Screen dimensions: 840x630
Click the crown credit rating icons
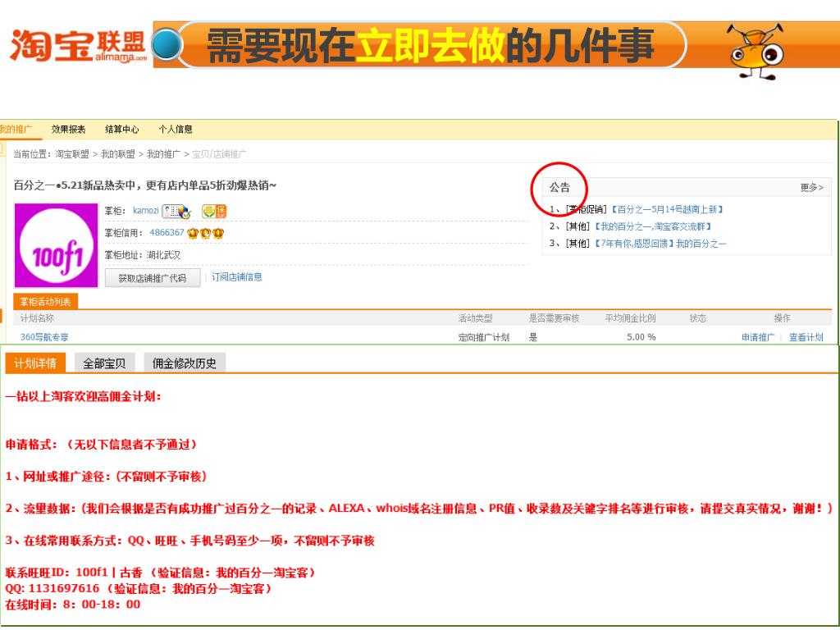click(x=206, y=233)
